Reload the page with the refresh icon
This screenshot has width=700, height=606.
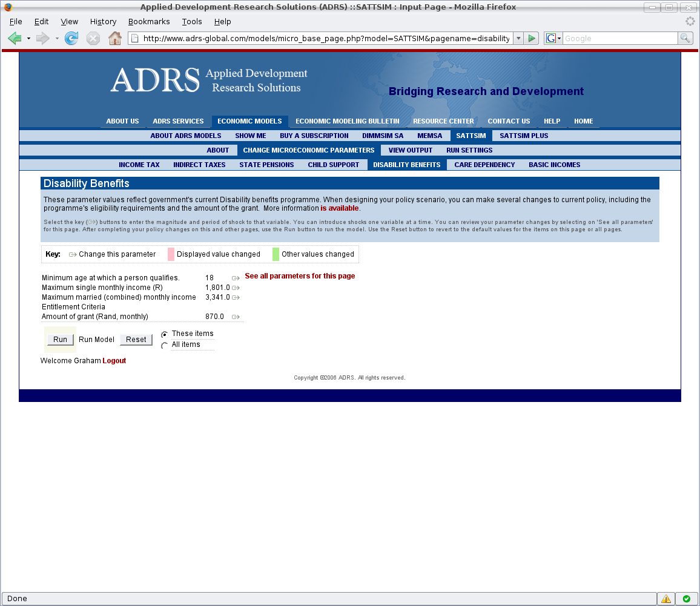pyautogui.click(x=71, y=38)
